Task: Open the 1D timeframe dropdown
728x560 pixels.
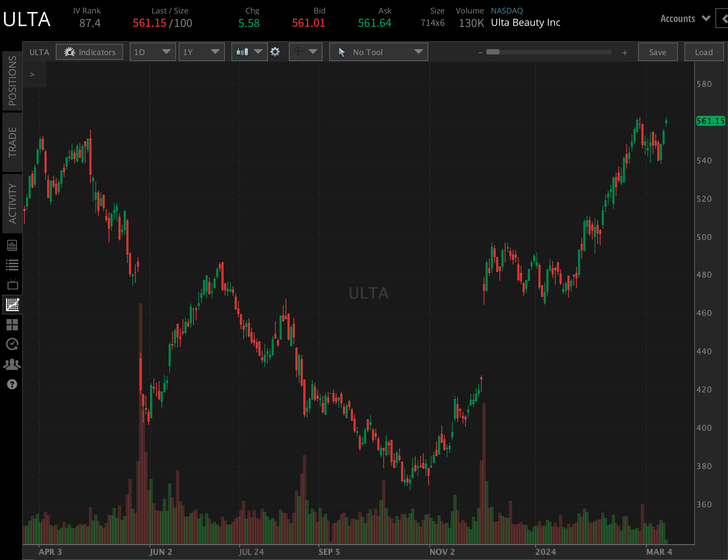Action: point(153,52)
